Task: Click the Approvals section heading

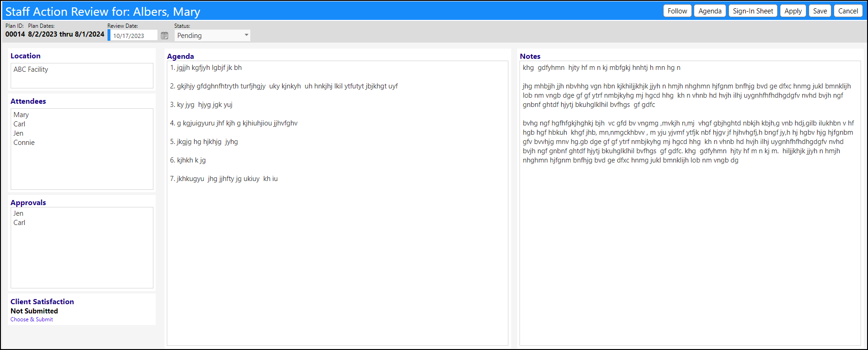Action: click(x=28, y=203)
